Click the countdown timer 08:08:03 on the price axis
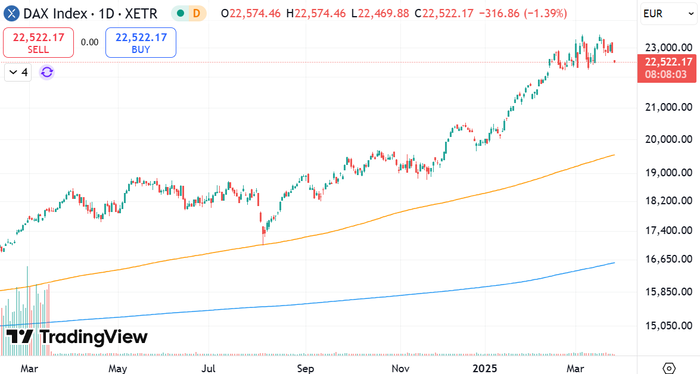 point(666,74)
